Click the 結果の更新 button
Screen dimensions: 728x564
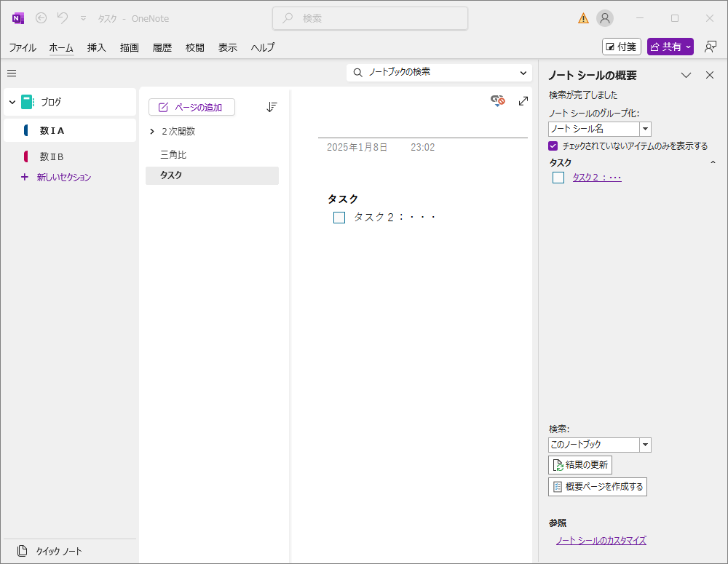click(x=580, y=465)
